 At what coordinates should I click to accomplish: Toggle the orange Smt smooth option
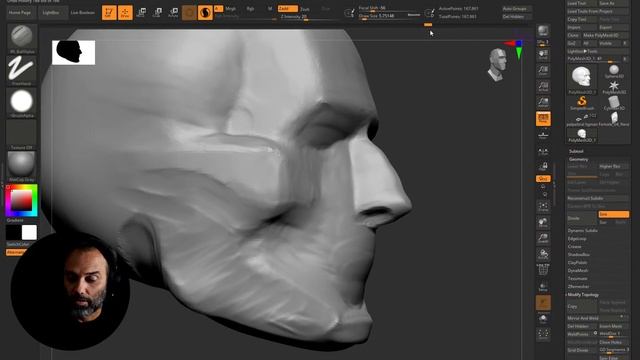(613, 214)
